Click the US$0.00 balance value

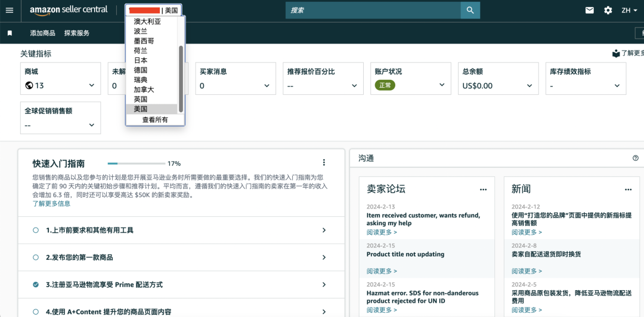point(478,86)
